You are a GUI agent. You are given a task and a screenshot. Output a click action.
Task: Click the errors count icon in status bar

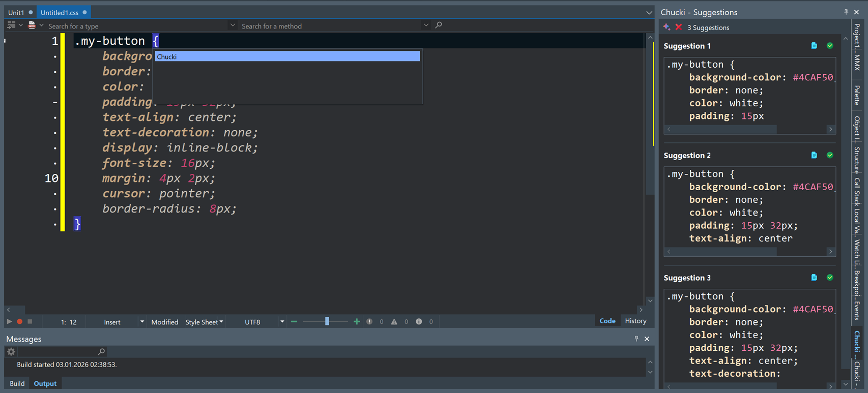pyautogui.click(x=369, y=321)
